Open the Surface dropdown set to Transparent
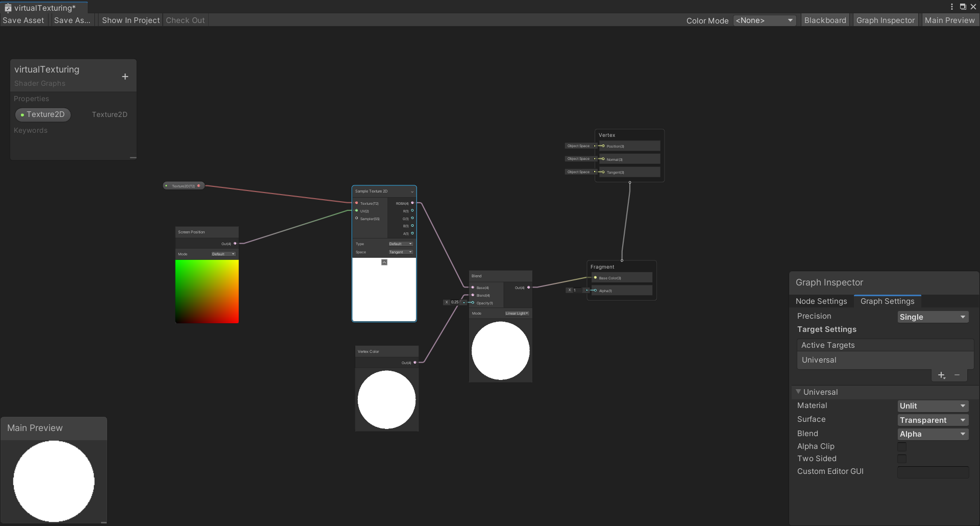 pos(933,420)
